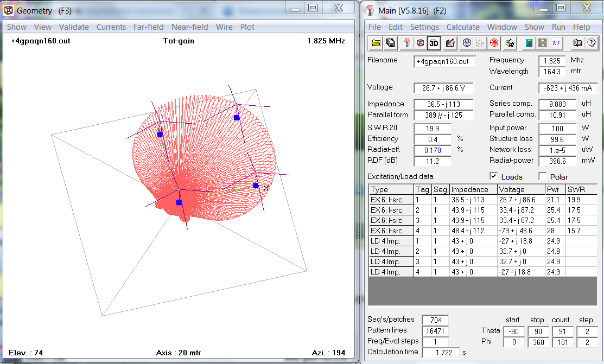Click the Frequency field showing 1.825
604x364 pixels.
point(551,61)
